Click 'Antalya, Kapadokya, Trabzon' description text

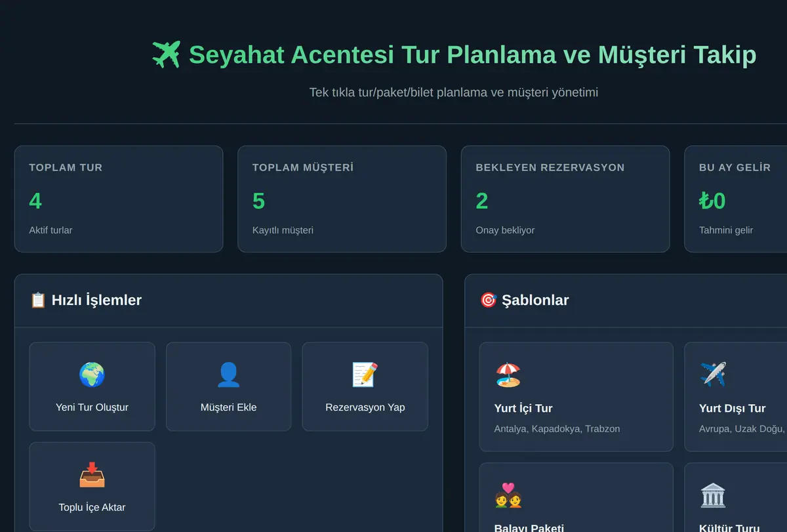[557, 429]
